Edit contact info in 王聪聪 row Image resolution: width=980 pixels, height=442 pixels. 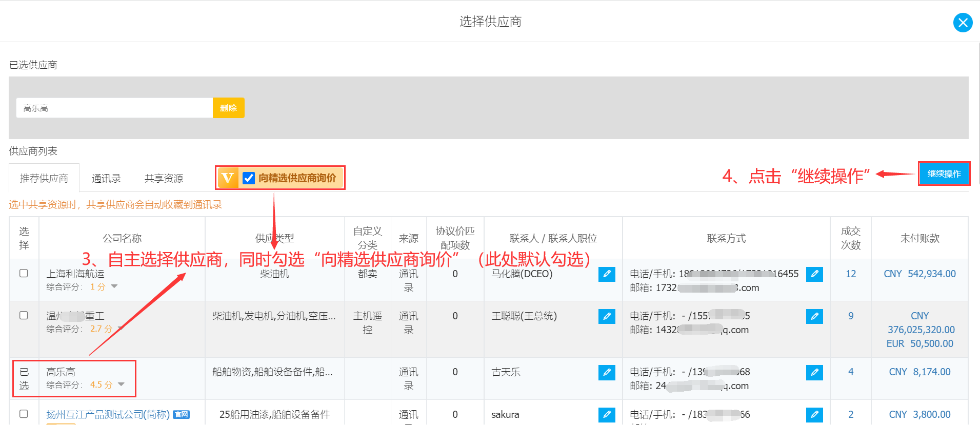814,316
